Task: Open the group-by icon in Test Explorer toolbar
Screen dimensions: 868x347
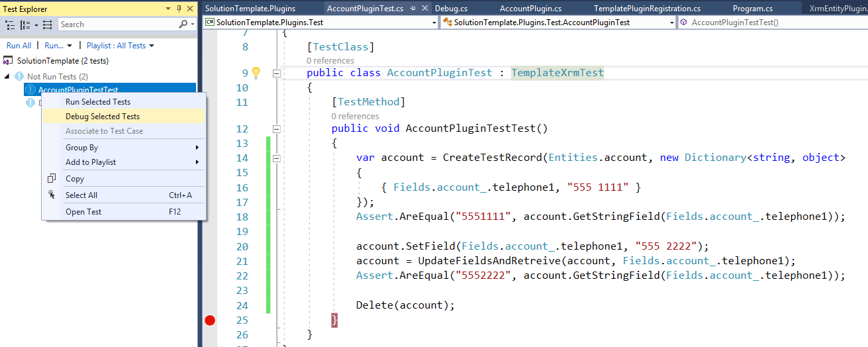Action: [x=26, y=25]
